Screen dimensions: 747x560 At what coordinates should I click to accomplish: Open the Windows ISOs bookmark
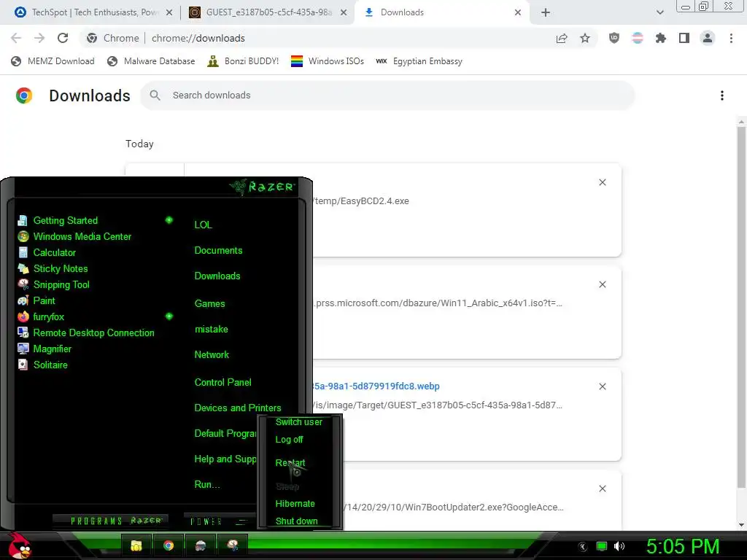coord(328,61)
